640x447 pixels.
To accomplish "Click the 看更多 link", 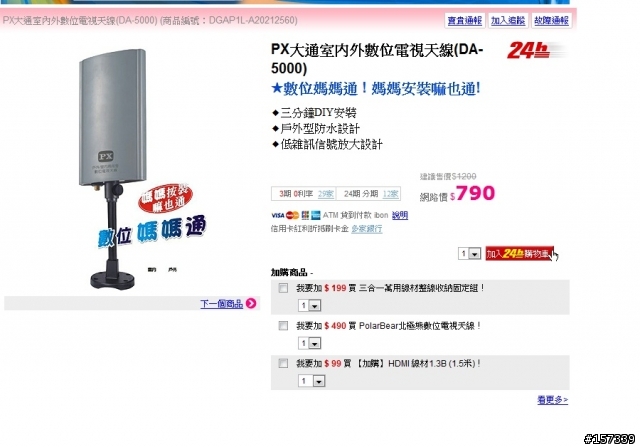I will click(x=552, y=400).
